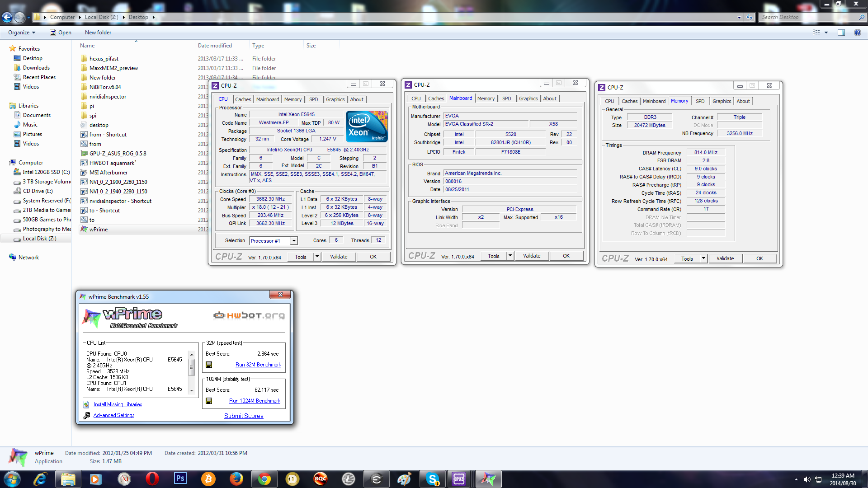Viewport: 868px width, 488px height.
Task: Open the Organize menu dropdown
Action: (x=22, y=33)
